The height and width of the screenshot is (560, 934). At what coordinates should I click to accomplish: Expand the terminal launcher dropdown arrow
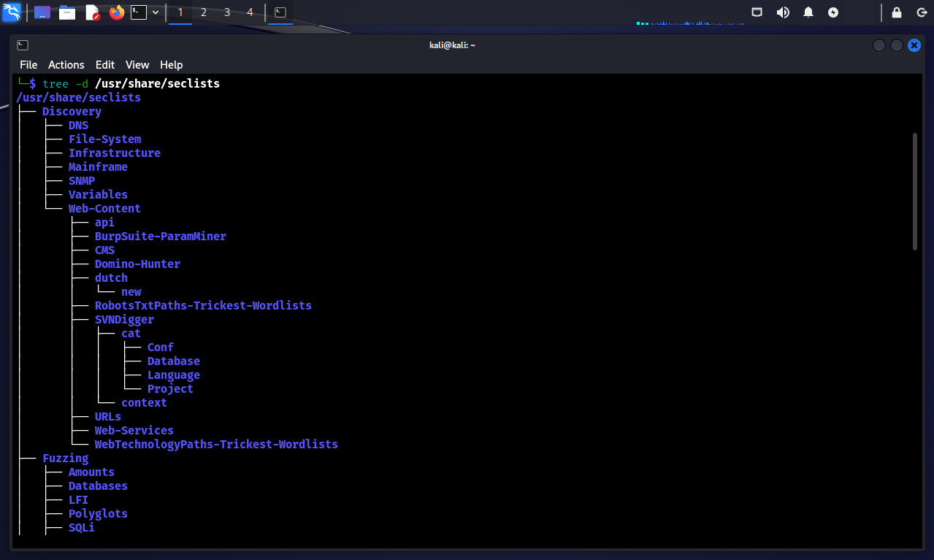tap(156, 12)
